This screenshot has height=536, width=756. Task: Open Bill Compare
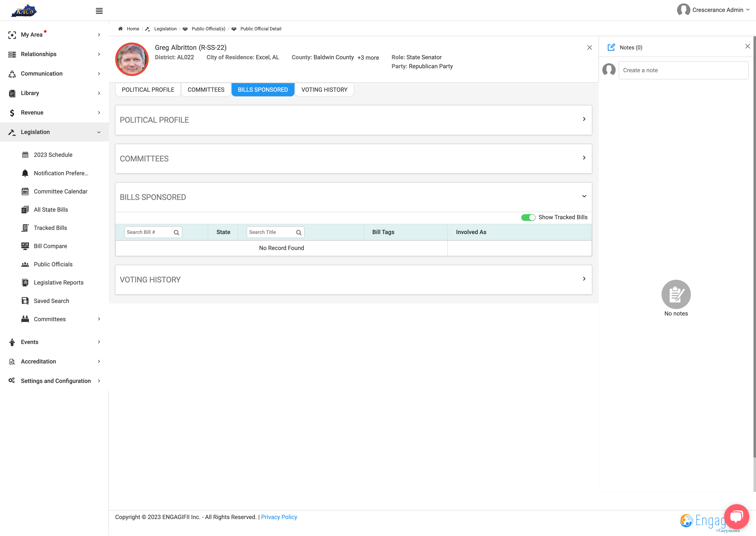point(50,246)
